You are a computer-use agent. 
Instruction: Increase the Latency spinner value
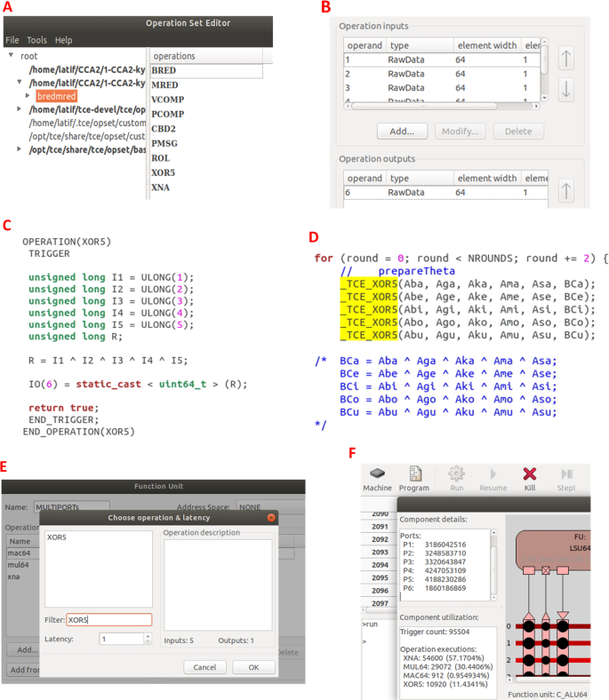148,636
